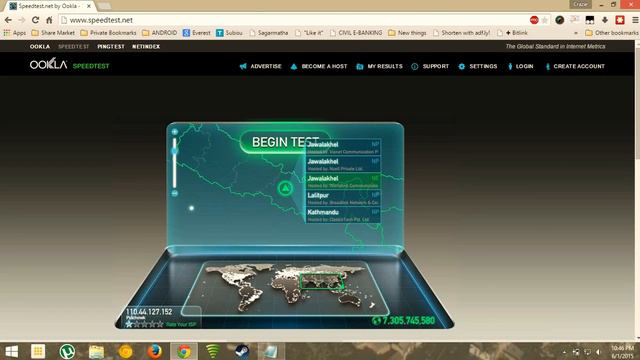
Task: Click the browser back arrow
Action: (x=8, y=20)
